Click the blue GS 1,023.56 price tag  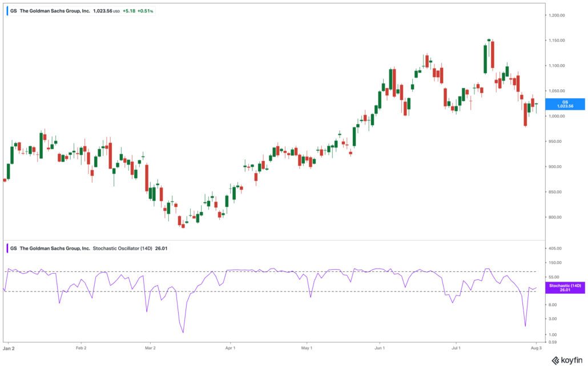[565, 104]
